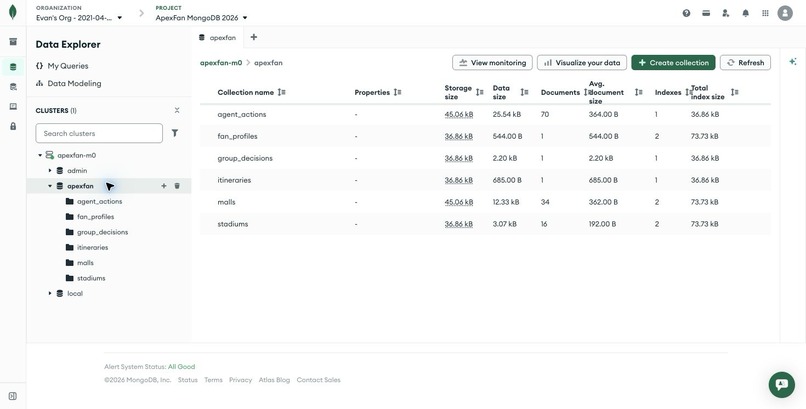
Task: Open the Status footer link
Action: point(188,380)
